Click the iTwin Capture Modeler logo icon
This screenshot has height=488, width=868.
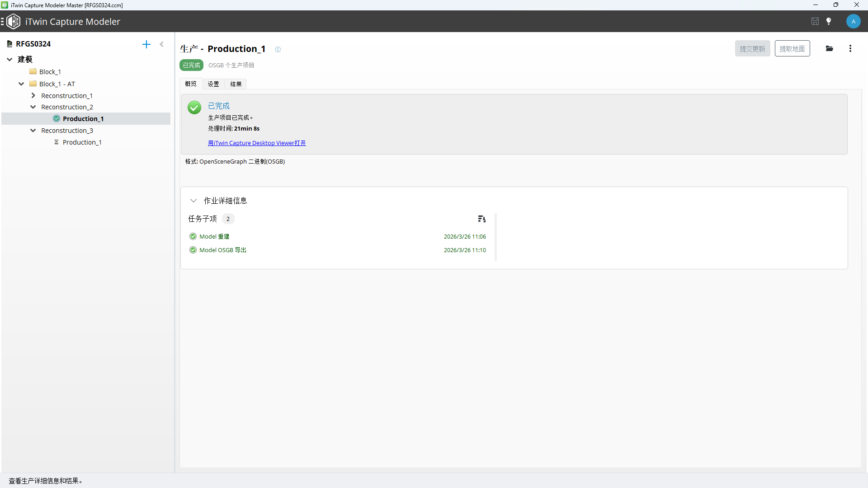pyautogui.click(x=14, y=21)
